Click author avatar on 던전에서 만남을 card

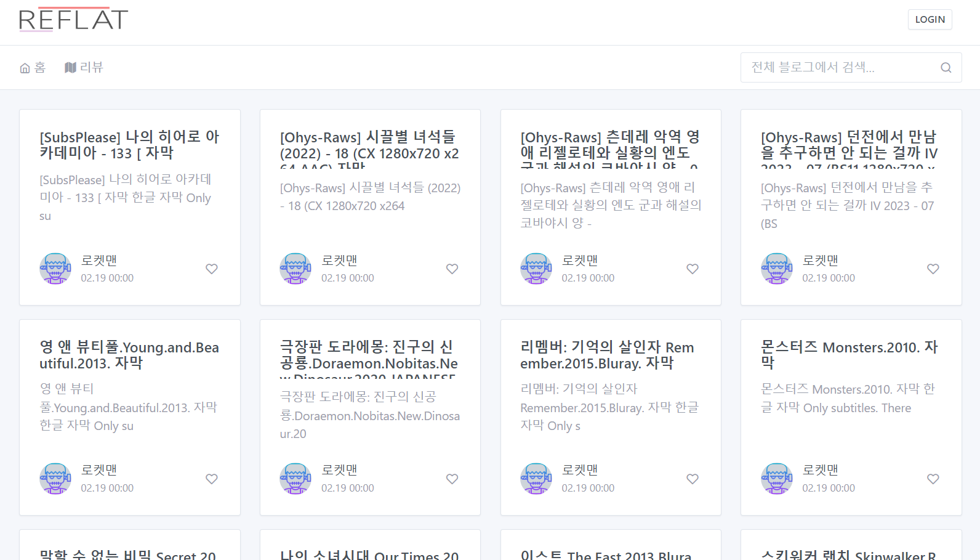(x=777, y=269)
